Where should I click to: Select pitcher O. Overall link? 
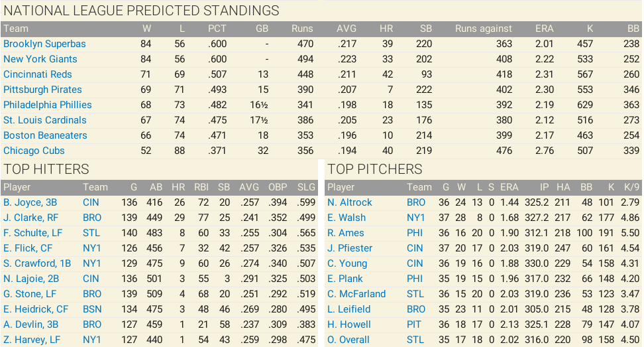349,340
